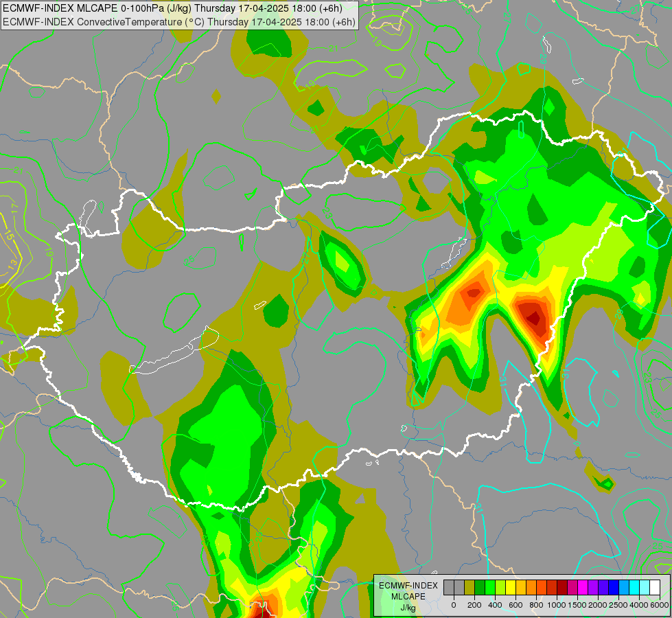The width and height of the screenshot is (672, 618).
Task: Select the dark maroon legend swatch after 1000
Action: point(563,588)
